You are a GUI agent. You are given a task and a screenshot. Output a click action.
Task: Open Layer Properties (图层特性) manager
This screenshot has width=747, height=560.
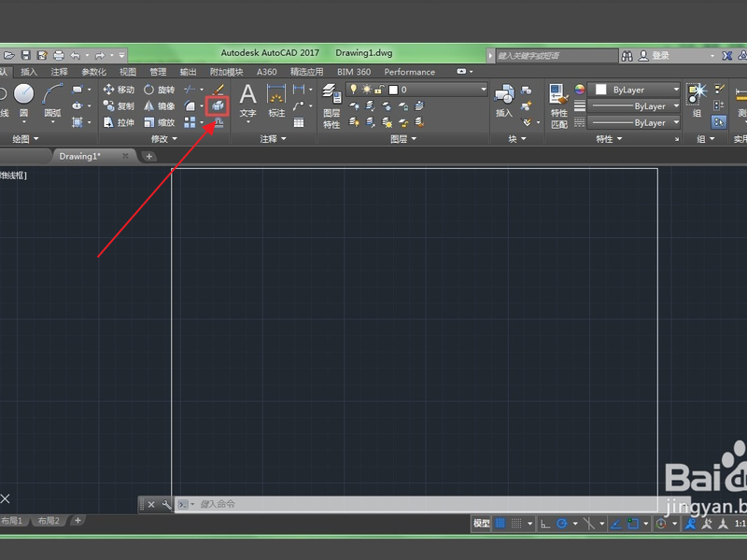pos(331,105)
